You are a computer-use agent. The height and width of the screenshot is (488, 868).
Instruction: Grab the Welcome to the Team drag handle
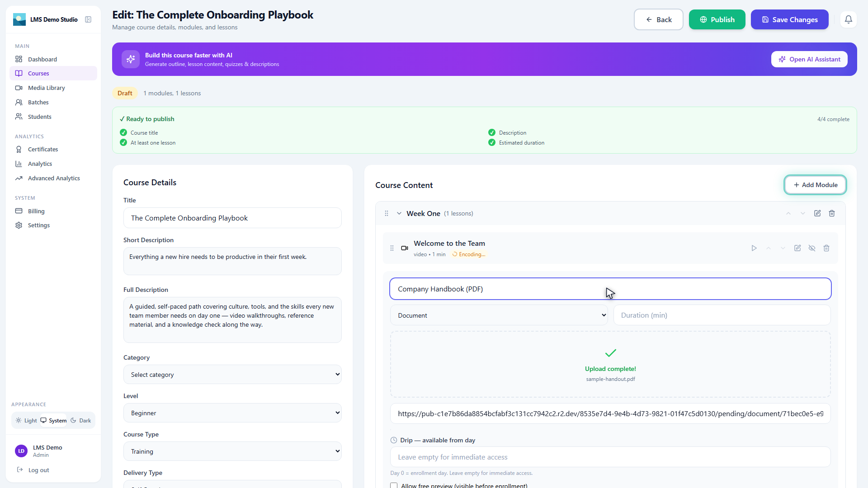392,248
